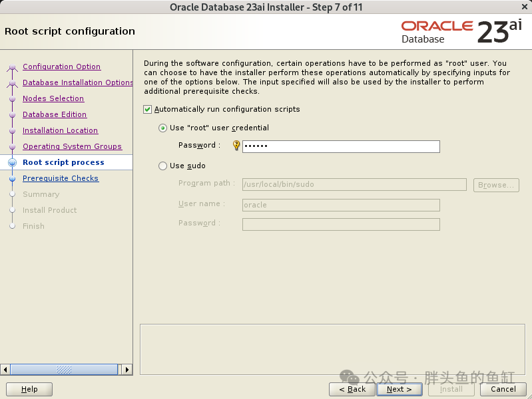Click the Install Product step label

pyautogui.click(x=49, y=210)
